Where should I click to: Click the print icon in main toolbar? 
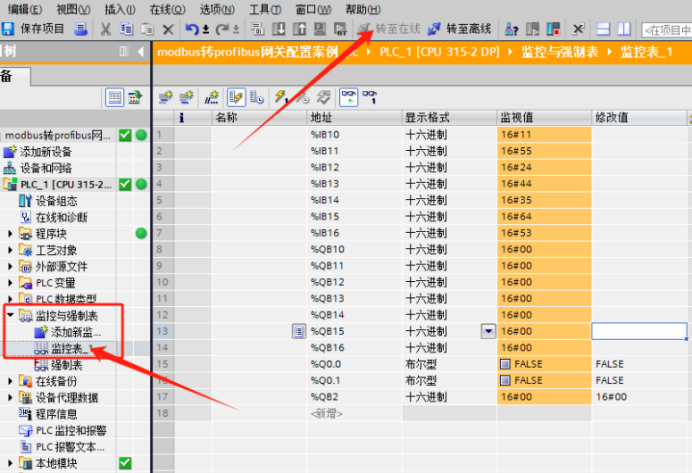click(x=81, y=29)
